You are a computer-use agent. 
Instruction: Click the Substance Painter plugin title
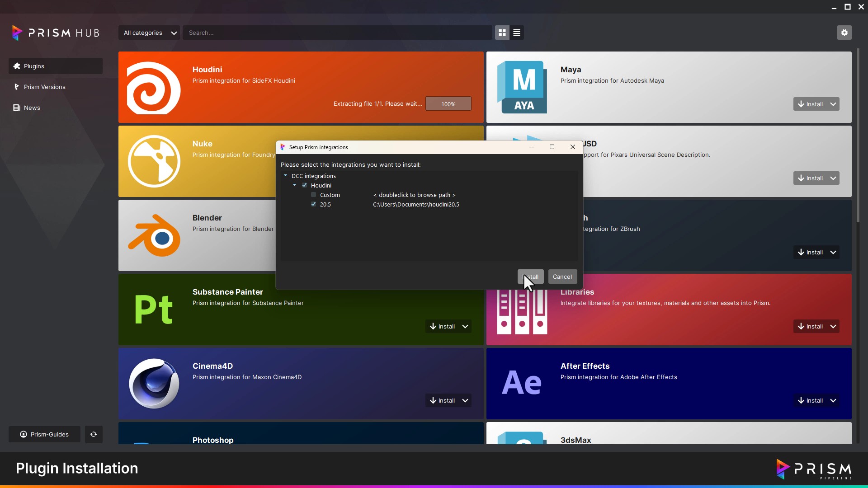coord(227,292)
